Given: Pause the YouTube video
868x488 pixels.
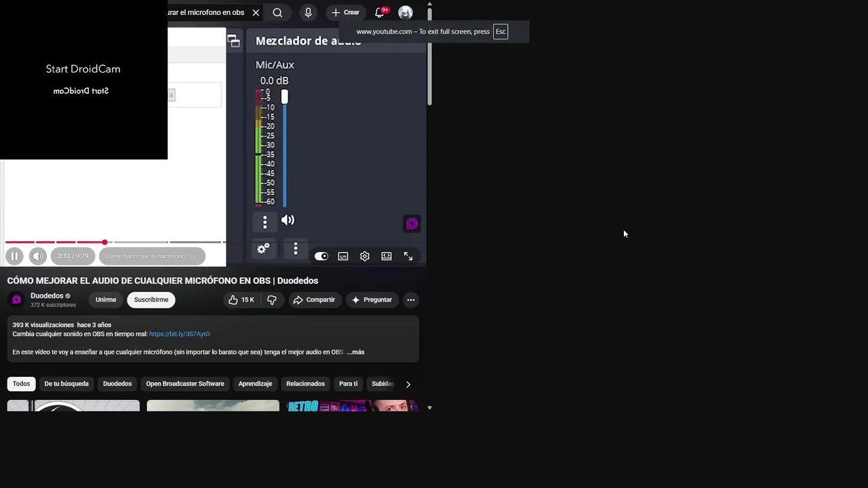Looking at the screenshot, I should 14,256.
